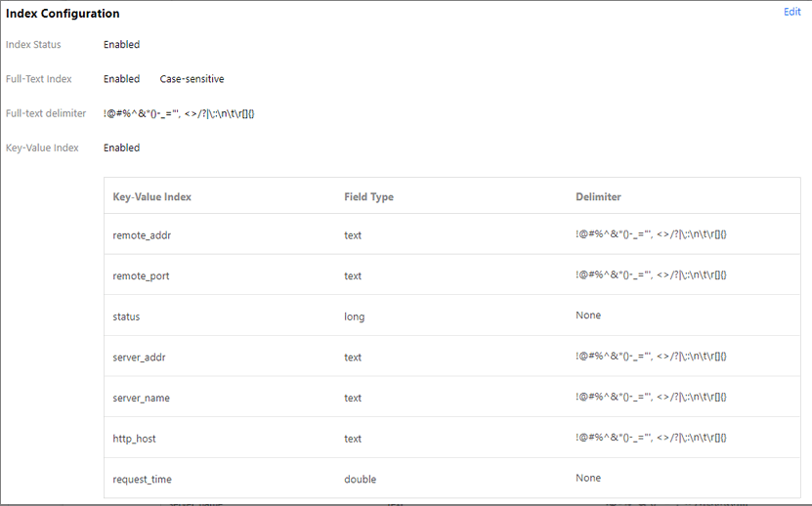Click the status field row name
Screen dimensions: 812x506
(x=126, y=316)
